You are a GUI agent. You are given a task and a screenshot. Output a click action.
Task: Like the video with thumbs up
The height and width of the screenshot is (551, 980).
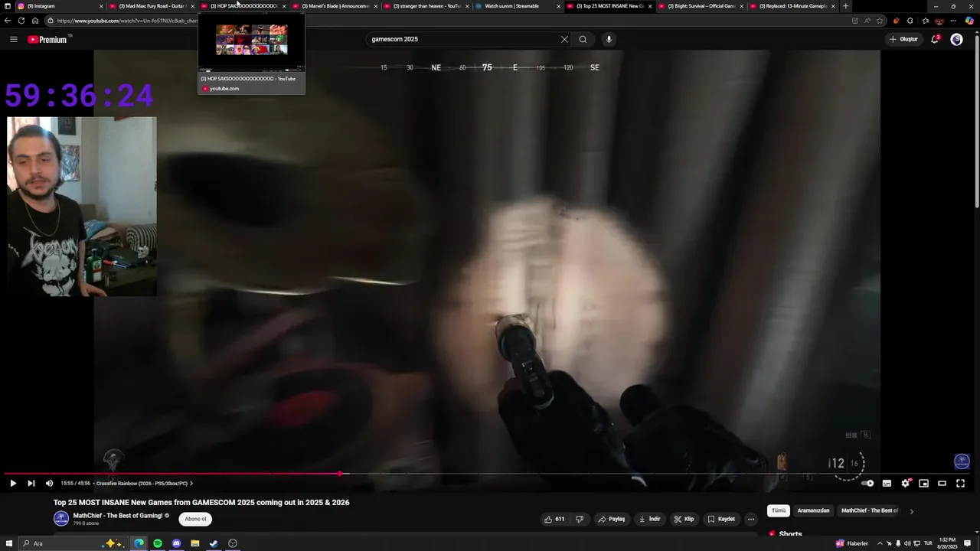[554, 519]
